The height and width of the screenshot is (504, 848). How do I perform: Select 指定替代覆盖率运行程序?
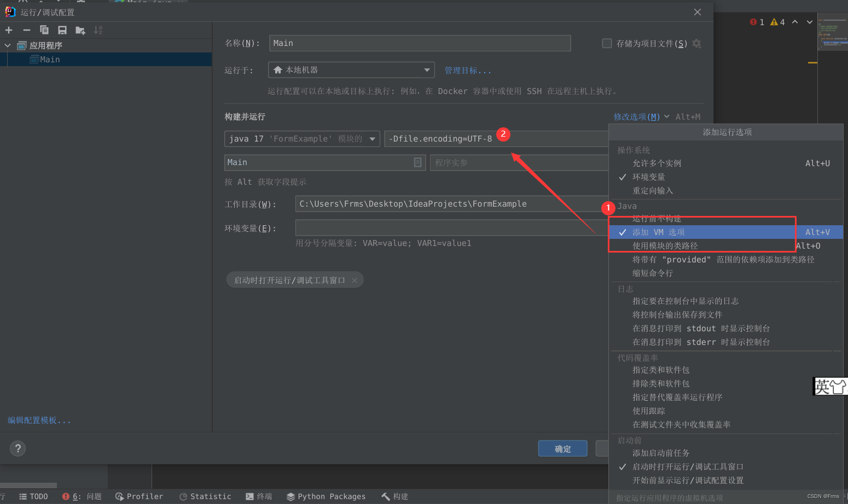(x=725, y=397)
